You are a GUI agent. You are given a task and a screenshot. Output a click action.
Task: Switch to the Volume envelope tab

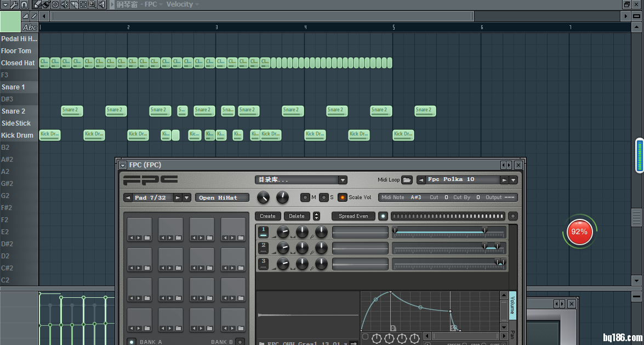click(x=512, y=306)
